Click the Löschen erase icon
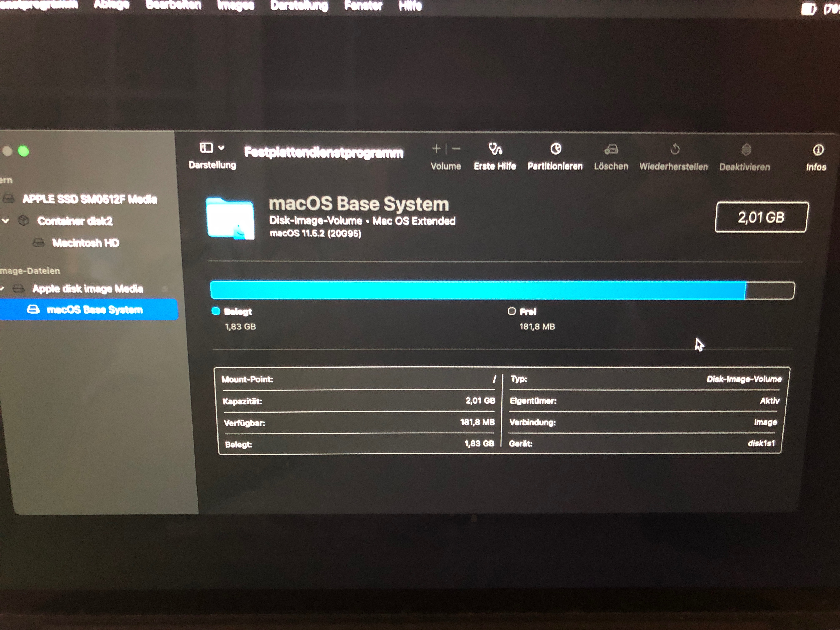The image size is (840, 630). pos(611,150)
